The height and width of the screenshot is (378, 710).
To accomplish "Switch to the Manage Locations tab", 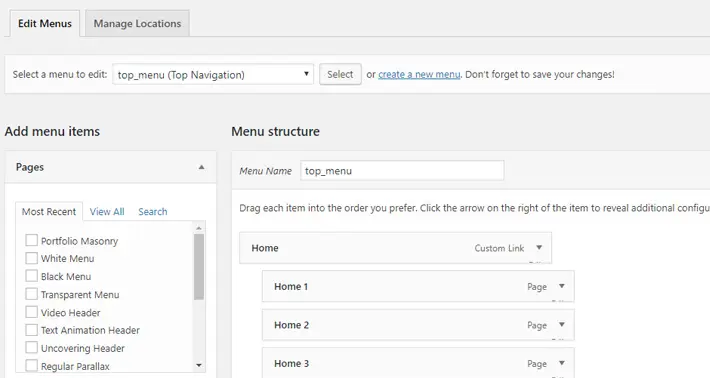I will click(x=137, y=24).
